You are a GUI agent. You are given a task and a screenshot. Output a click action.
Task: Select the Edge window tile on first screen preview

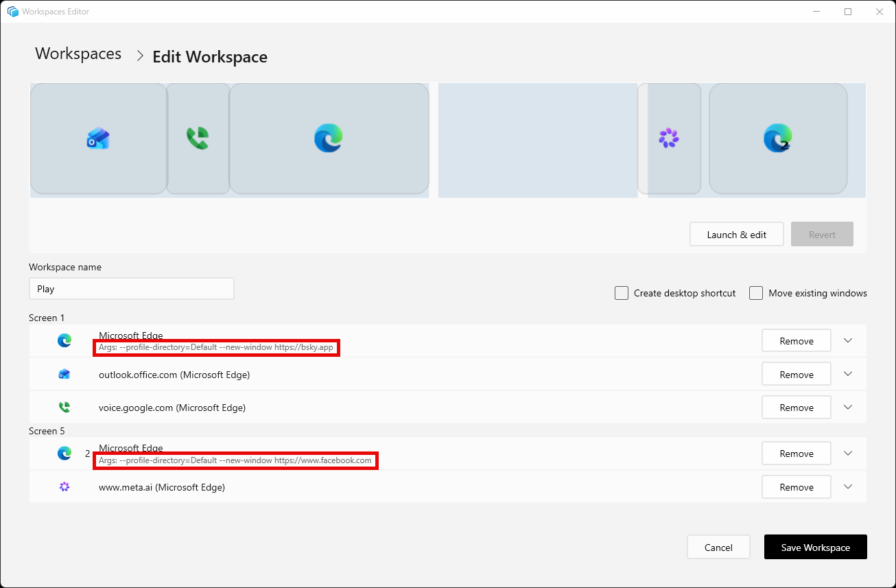tap(329, 139)
